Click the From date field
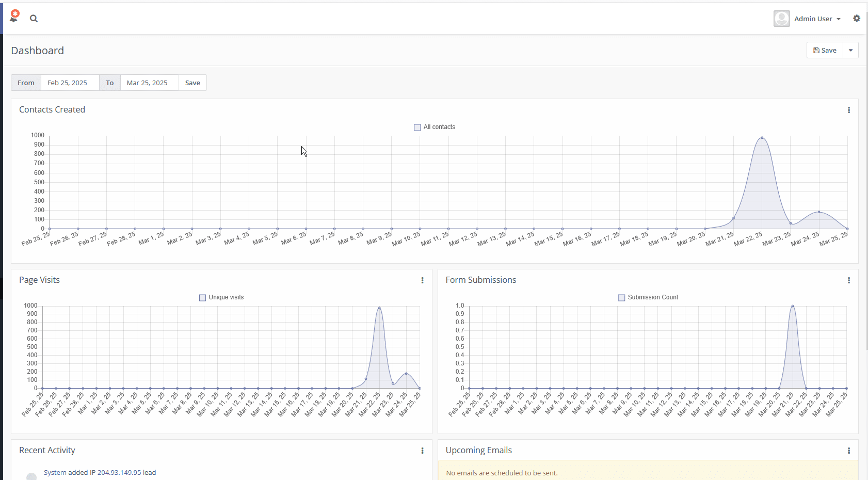This screenshot has width=868, height=480. click(x=70, y=83)
